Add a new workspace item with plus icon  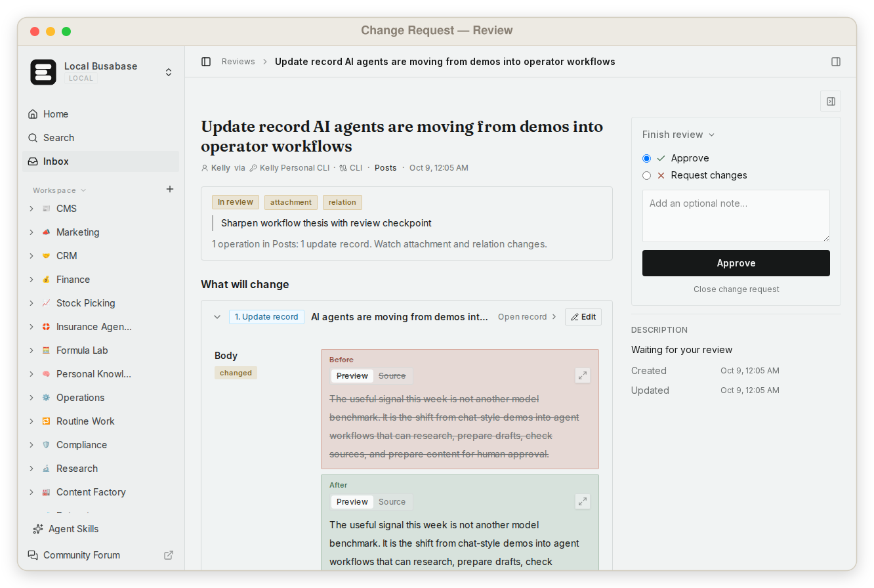(x=170, y=189)
